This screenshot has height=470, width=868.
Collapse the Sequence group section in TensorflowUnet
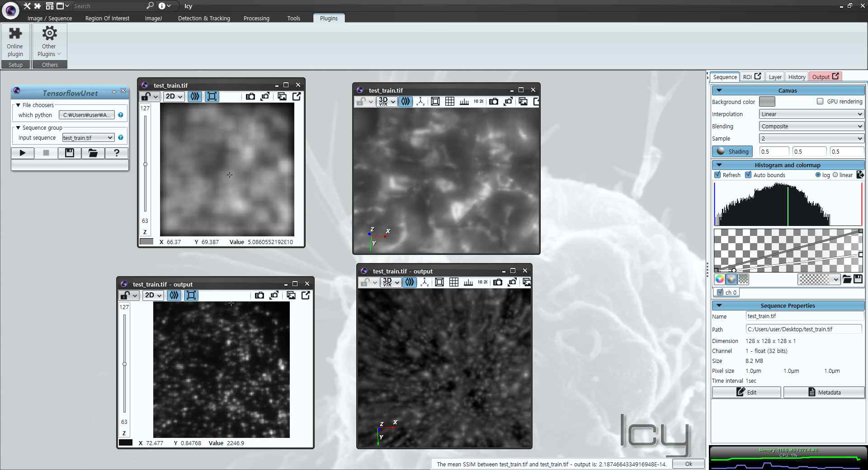click(18, 128)
